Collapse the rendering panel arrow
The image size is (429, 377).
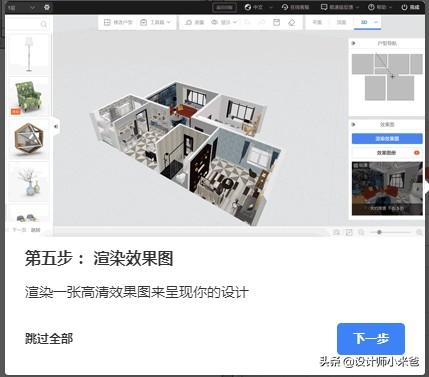tap(354, 124)
